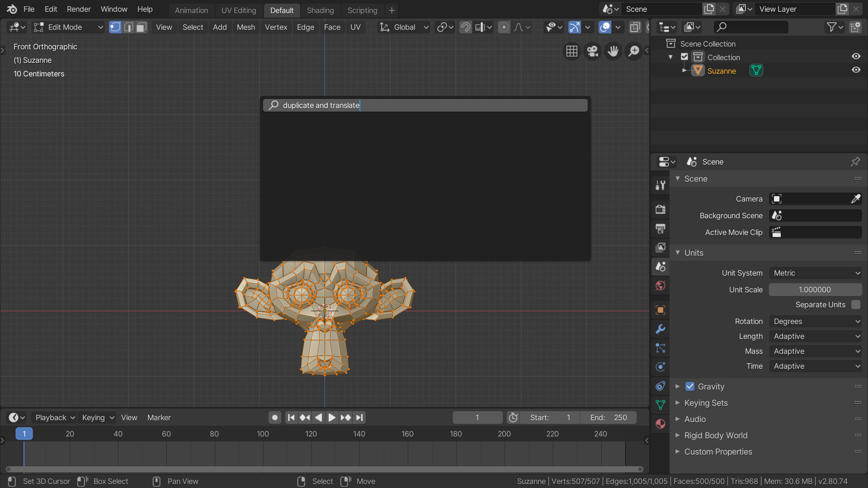Open the Render menu

point(79,9)
